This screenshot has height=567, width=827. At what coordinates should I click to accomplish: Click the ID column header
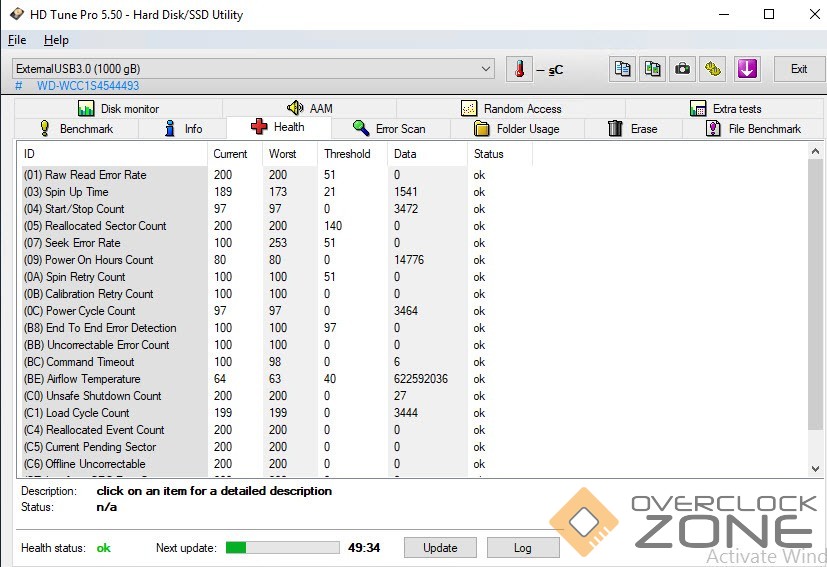pos(112,154)
